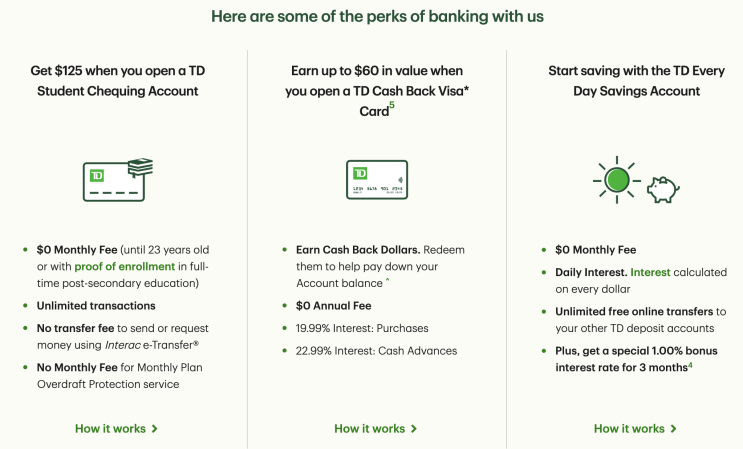Image resolution: width=743 pixels, height=449 pixels.
Task: Click the TD Cash Back Visa card image
Action: (376, 179)
